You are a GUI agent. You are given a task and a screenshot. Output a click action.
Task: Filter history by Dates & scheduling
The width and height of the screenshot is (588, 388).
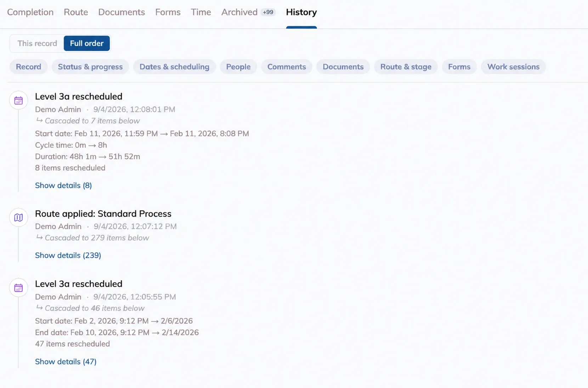[174, 67]
